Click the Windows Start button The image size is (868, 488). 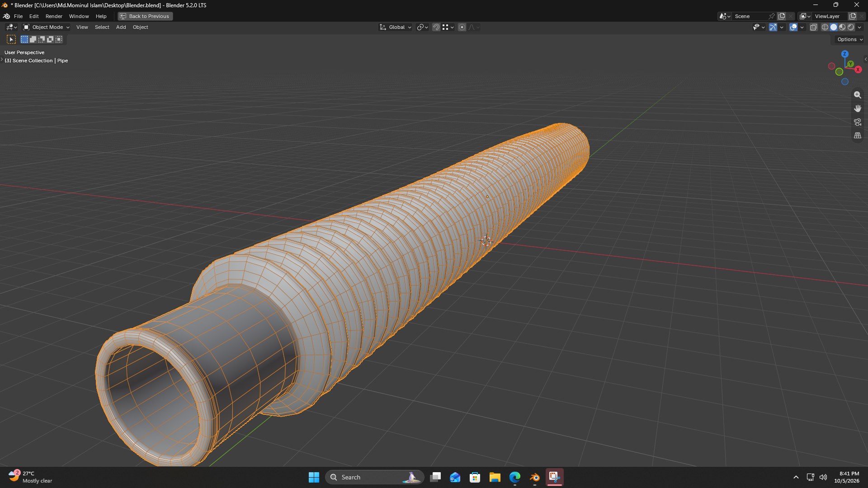[x=314, y=477]
